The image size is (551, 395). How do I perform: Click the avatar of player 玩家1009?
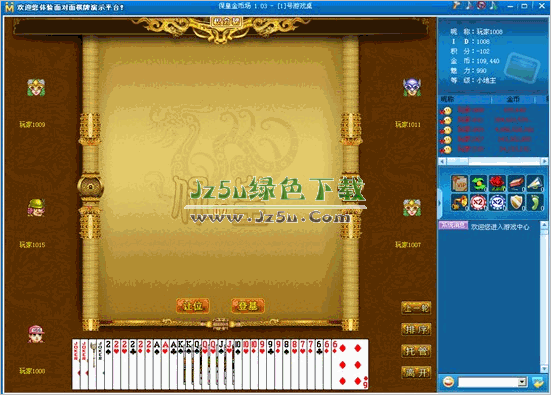[x=36, y=88]
